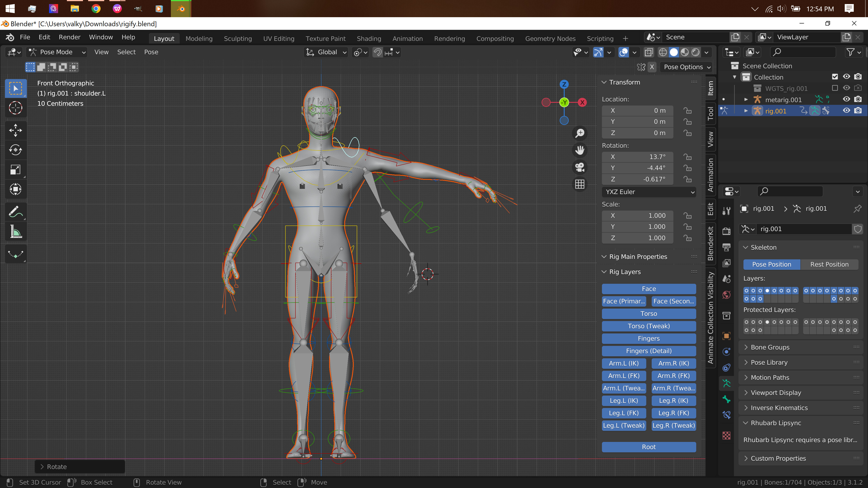Switch to the Animation workspace

(407, 38)
